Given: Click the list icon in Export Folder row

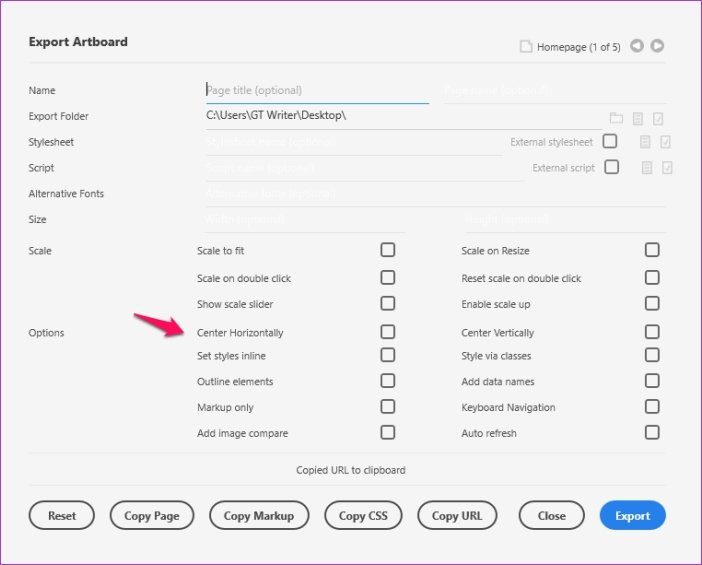Looking at the screenshot, I should pos(638,119).
